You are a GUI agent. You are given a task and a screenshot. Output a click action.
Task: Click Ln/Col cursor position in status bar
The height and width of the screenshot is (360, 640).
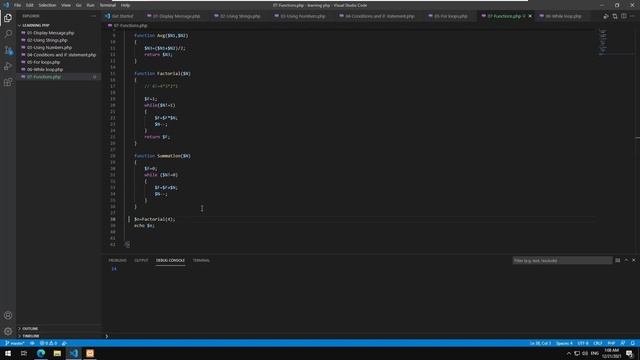(540, 343)
